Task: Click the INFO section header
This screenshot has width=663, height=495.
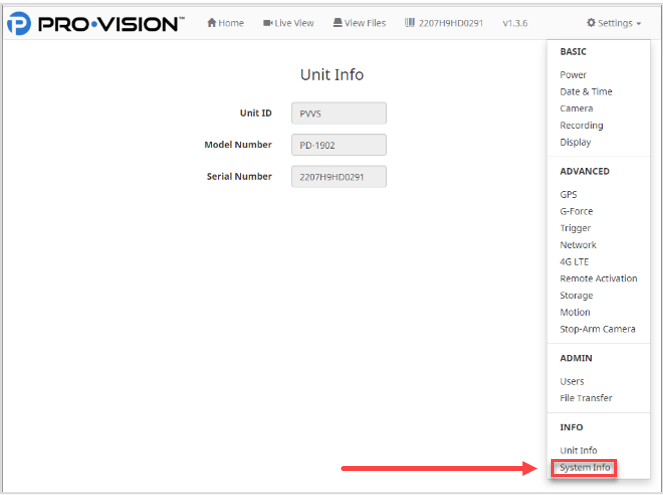Action: coord(571,427)
